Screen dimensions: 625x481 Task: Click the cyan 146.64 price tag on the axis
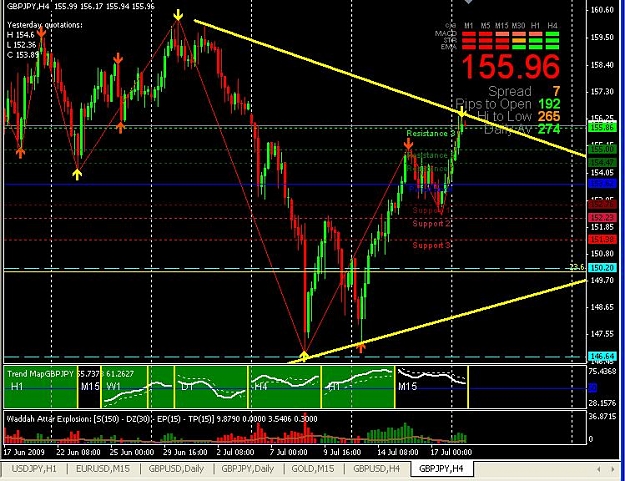click(x=602, y=356)
